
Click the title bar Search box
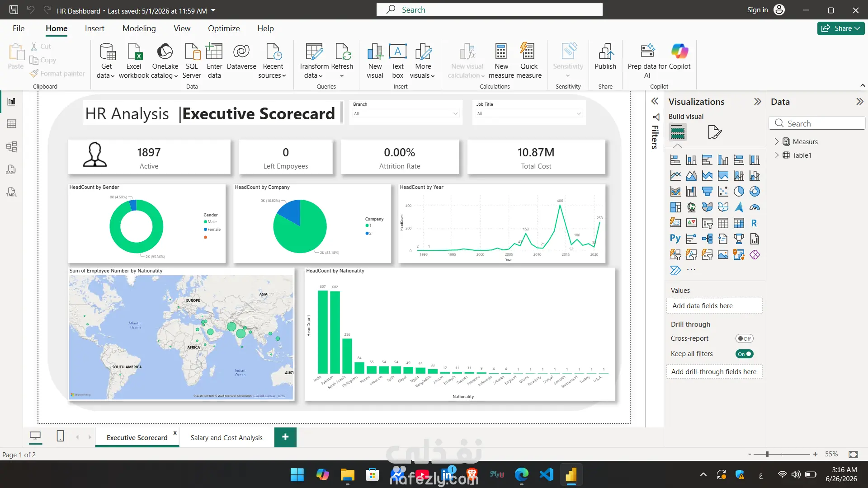click(489, 10)
